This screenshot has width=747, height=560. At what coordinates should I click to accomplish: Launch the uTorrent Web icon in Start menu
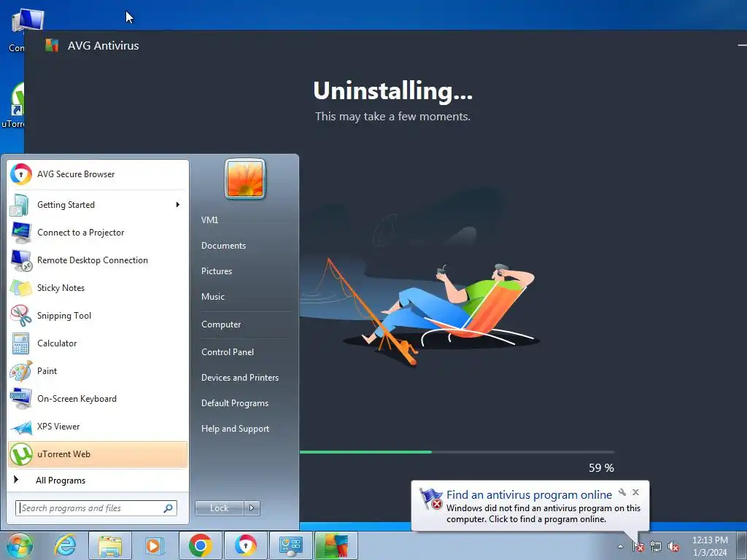(x=20, y=454)
